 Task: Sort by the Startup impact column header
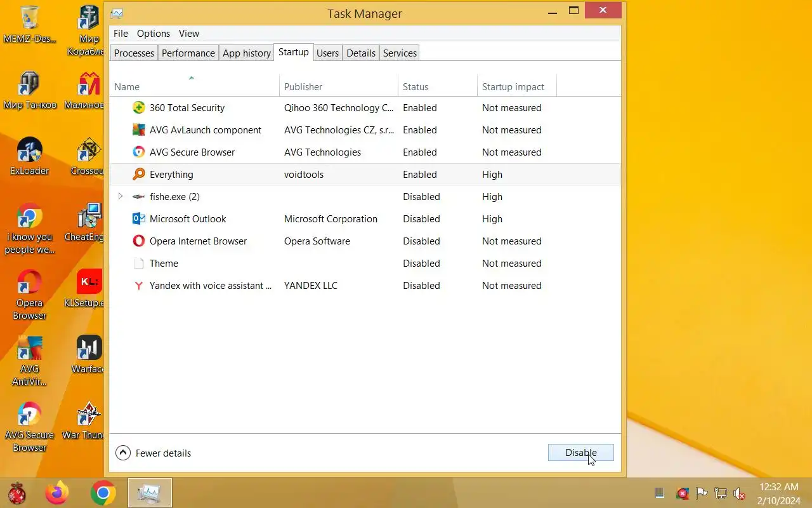pos(516,86)
